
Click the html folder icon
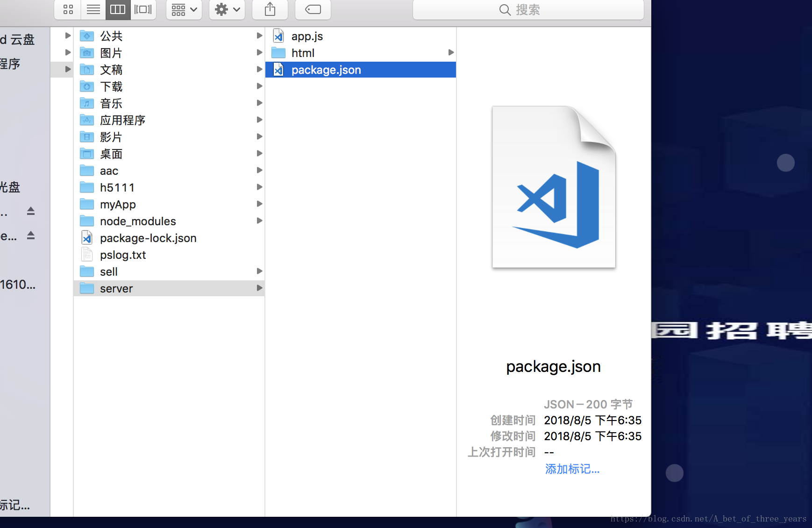[x=278, y=52]
